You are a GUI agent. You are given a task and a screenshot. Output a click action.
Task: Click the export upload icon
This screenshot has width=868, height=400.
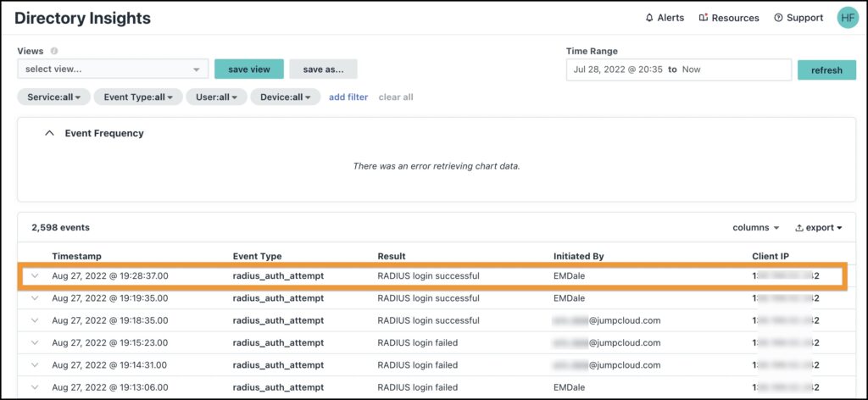point(799,228)
